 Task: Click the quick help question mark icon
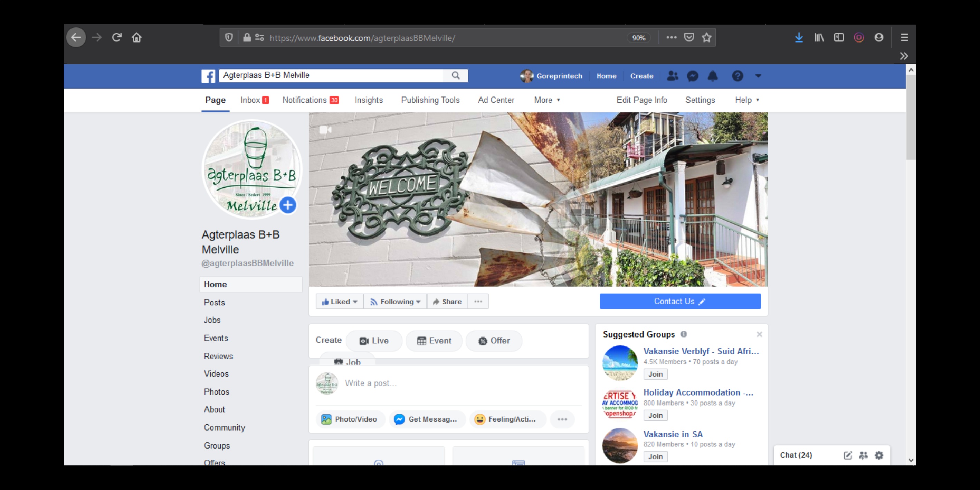737,76
